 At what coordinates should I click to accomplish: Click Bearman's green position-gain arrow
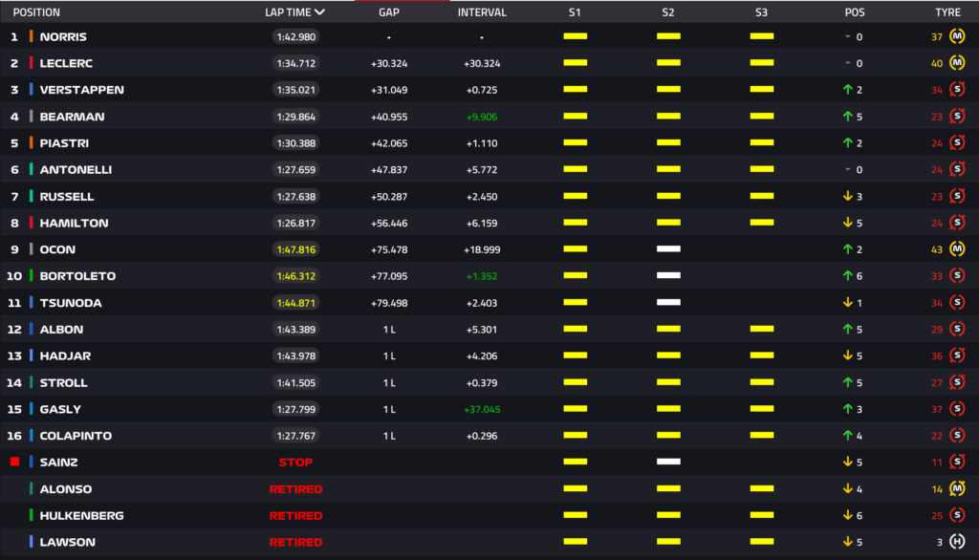pos(847,117)
